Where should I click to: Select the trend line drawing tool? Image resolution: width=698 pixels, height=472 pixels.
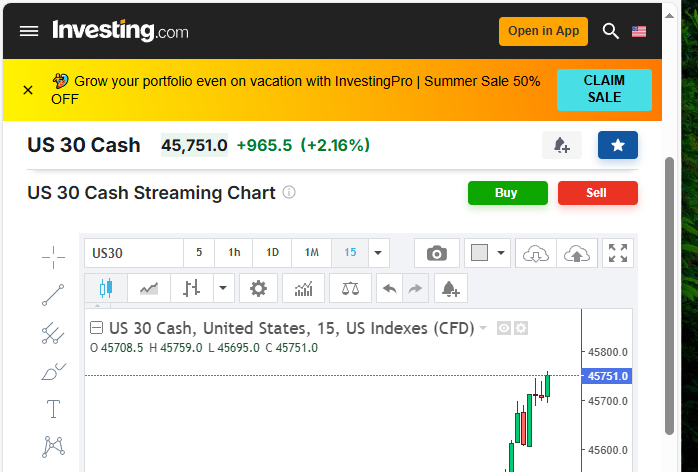click(53, 295)
